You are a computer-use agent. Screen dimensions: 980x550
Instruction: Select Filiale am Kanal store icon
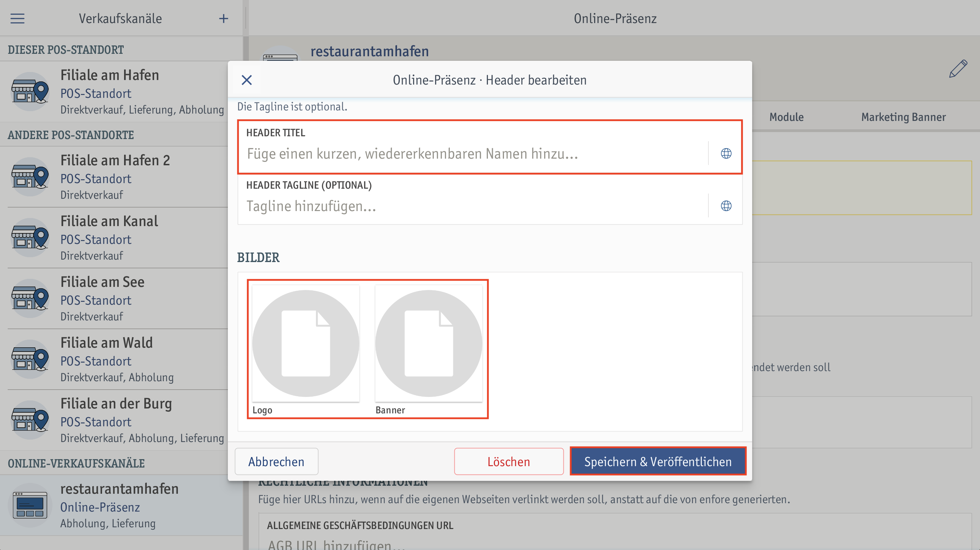click(x=30, y=238)
